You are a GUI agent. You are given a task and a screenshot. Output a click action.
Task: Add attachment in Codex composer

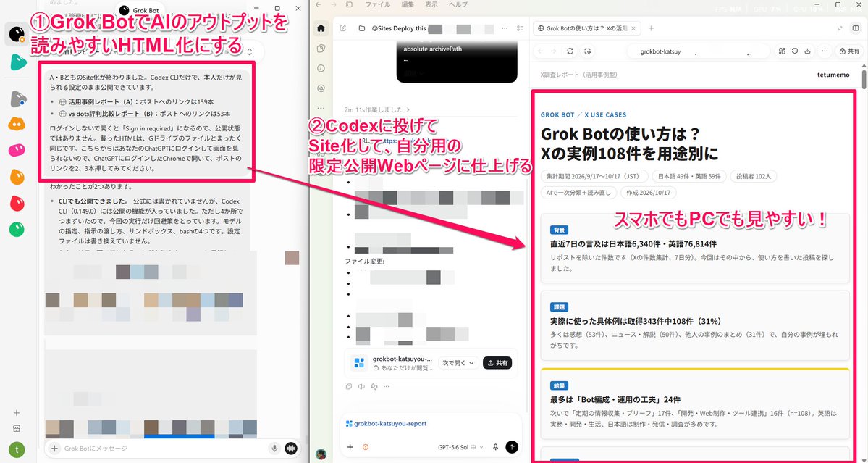coord(350,447)
